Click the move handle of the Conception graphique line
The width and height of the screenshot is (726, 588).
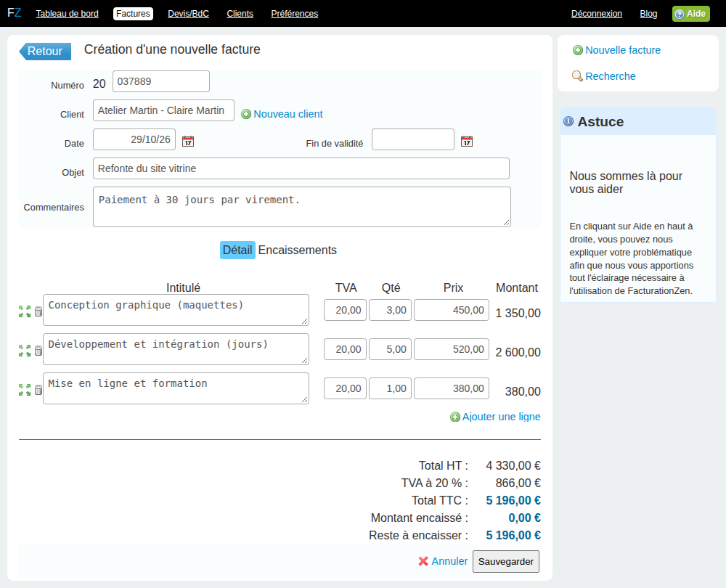click(x=25, y=311)
